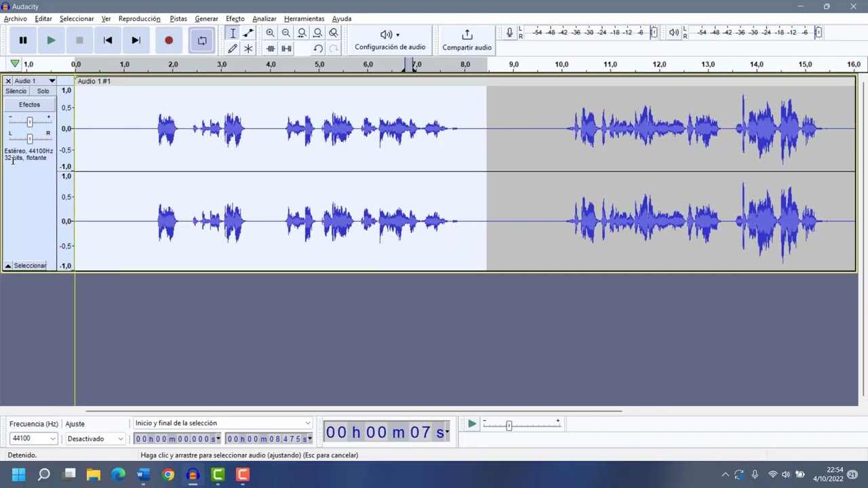Click Seleccionar button at track bottom
This screenshot has width=868, height=488.
coord(31,266)
